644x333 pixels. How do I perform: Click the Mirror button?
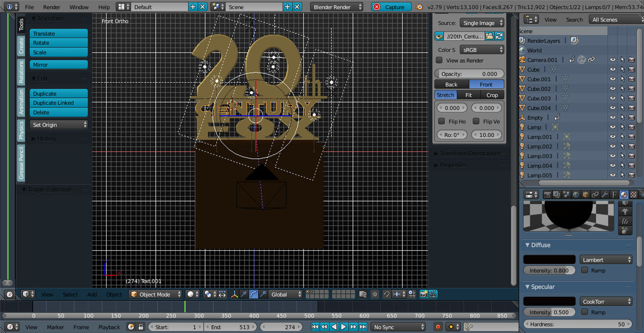click(x=59, y=64)
